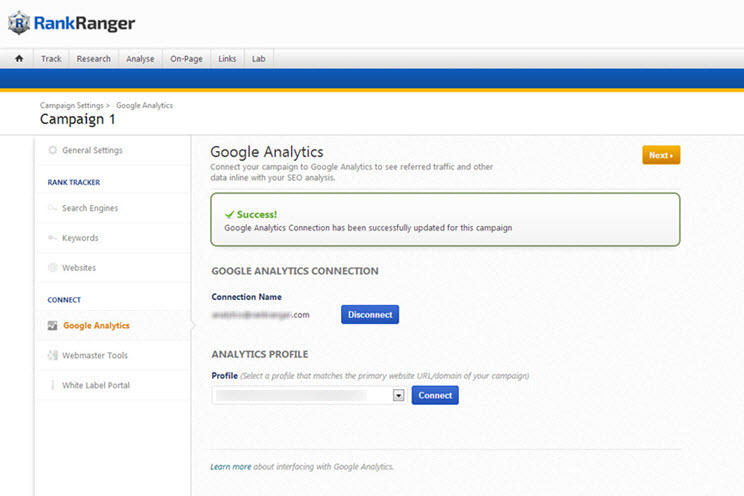Open White Label Portal settings
Image resolution: width=744 pixels, height=496 pixels.
(x=96, y=385)
